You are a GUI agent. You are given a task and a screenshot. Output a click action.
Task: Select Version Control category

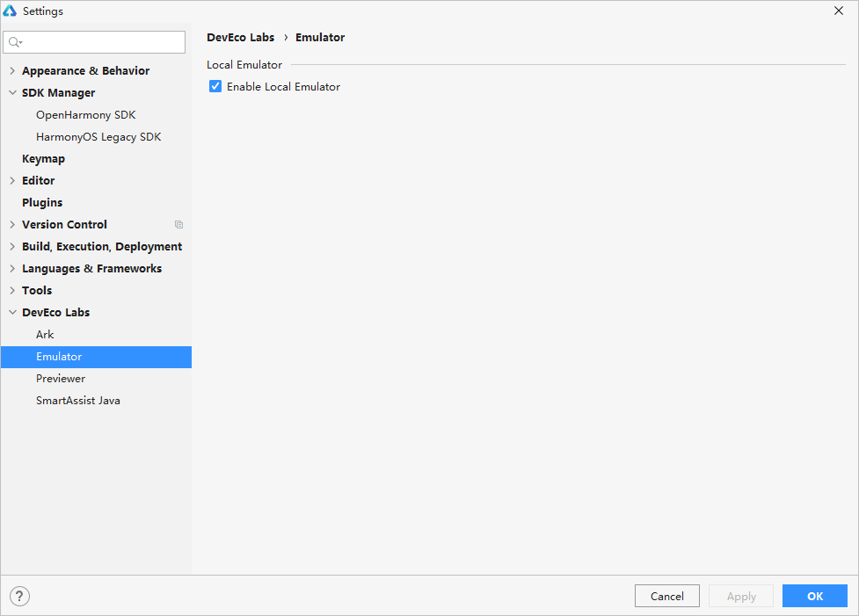(x=65, y=224)
